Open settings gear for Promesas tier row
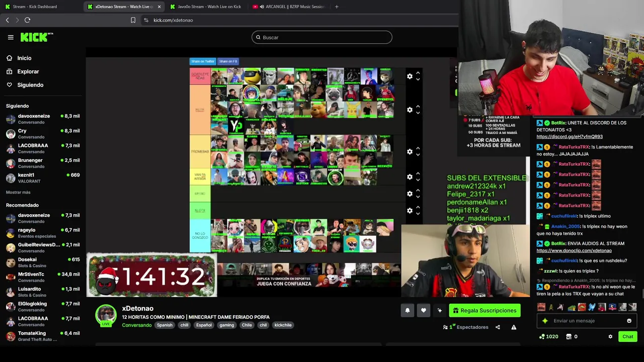Screen dimensions: 644x362 410,151
